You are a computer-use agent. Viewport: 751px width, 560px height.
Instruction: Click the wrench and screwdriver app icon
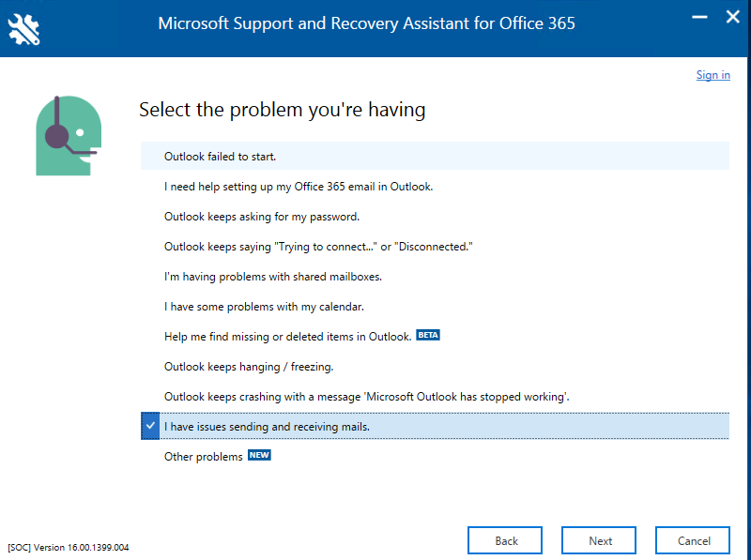click(x=24, y=29)
